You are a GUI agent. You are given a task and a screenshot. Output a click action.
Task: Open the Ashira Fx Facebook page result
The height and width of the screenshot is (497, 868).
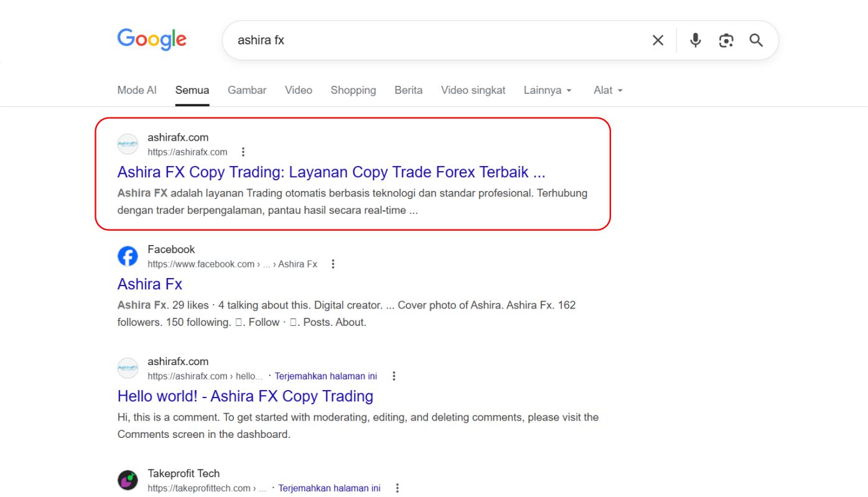tap(149, 284)
